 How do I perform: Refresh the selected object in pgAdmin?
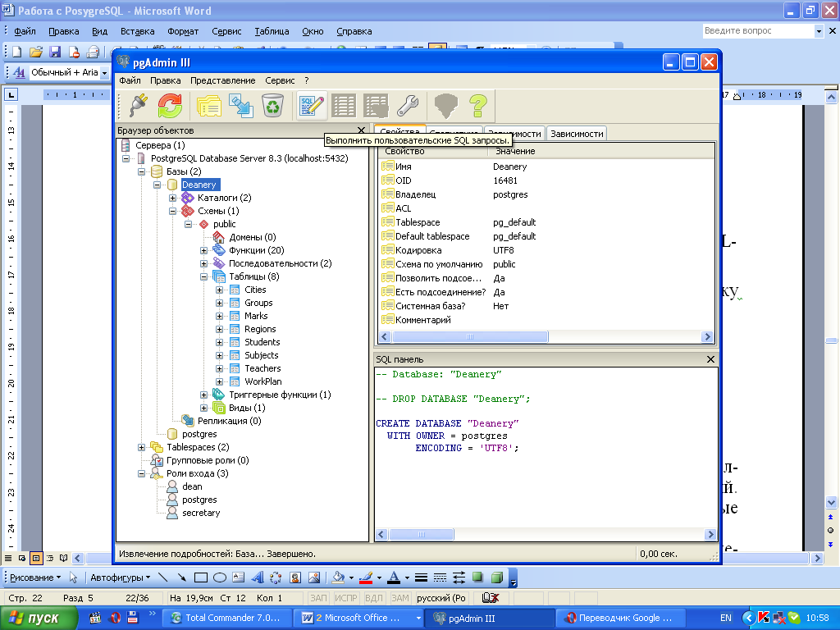pos(170,105)
